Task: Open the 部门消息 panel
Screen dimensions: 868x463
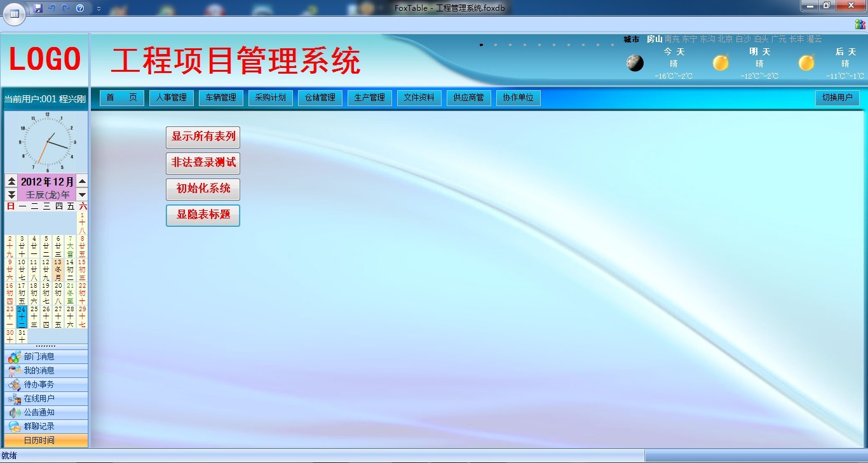Action: [46, 357]
